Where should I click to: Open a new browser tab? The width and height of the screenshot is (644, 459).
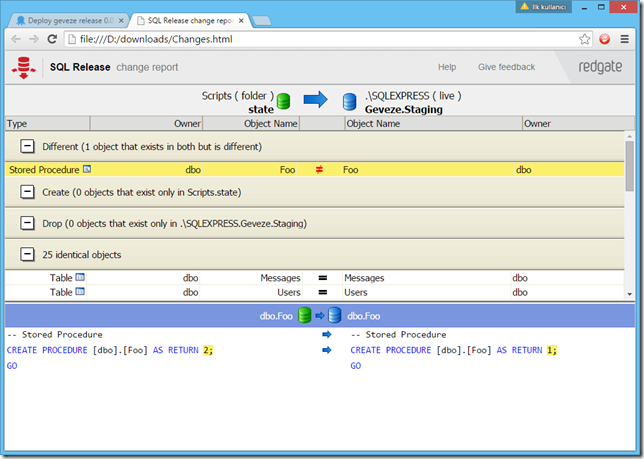point(262,21)
